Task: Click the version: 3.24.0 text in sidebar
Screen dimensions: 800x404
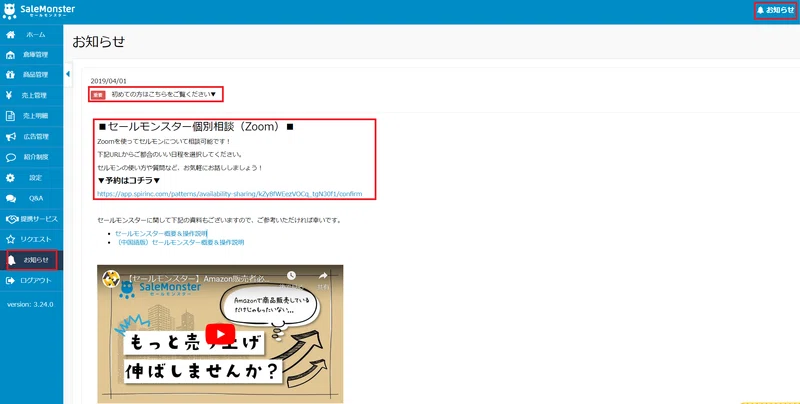Action: (30, 305)
